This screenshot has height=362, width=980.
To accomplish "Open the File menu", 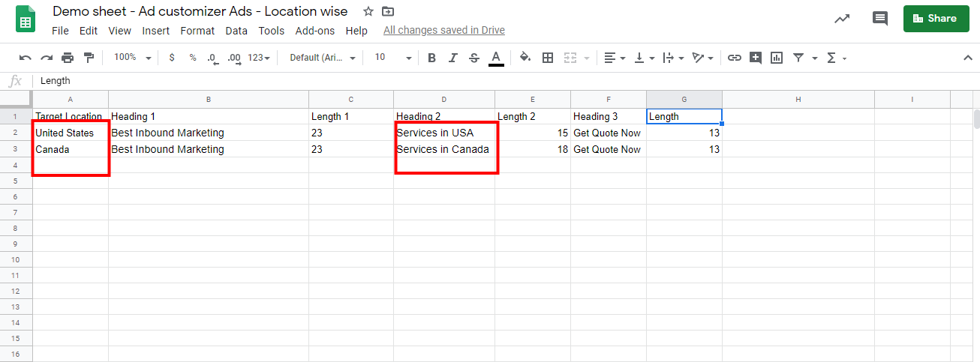I will (60, 31).
